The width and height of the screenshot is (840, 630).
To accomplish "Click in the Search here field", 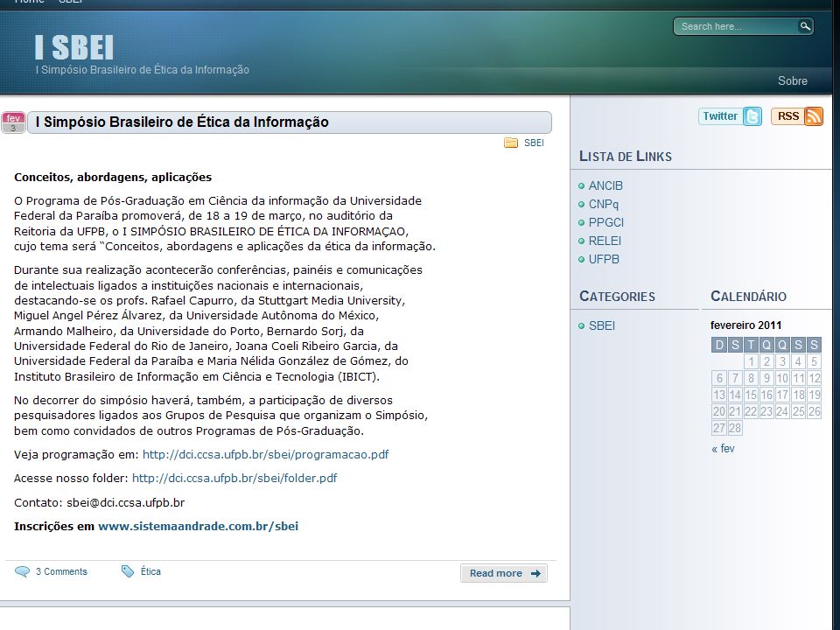I will point(737,26).
